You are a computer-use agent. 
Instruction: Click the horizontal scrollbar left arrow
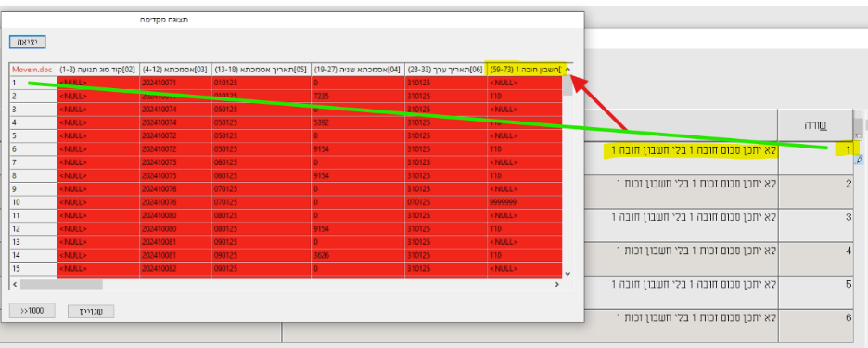[15, 284]
